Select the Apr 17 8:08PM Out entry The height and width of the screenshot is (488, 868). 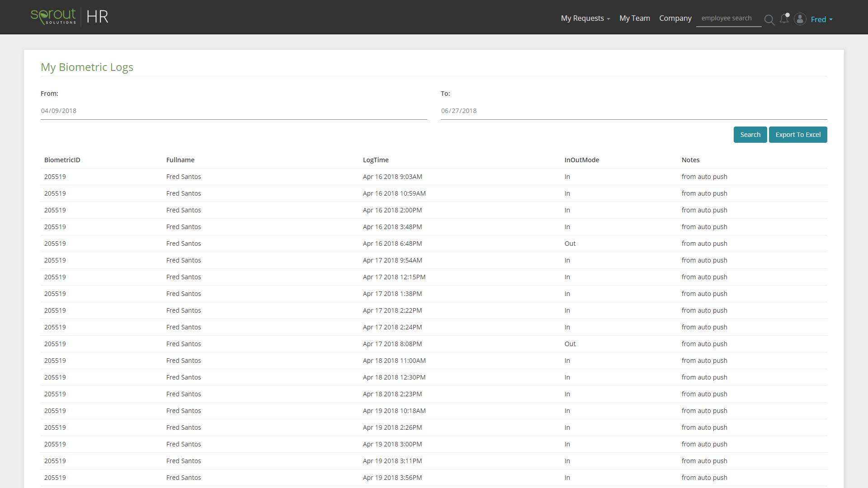click(392, 343)
